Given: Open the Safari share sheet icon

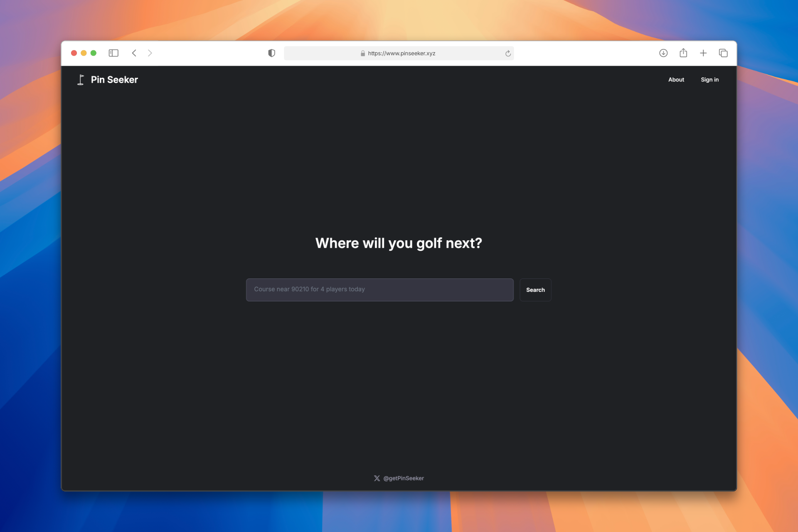Looking at the screenshot, I should (683, 53).
